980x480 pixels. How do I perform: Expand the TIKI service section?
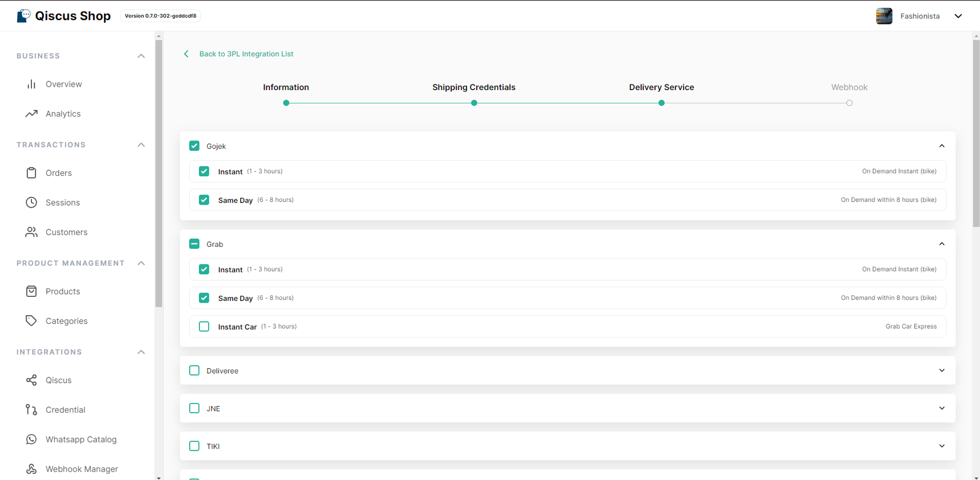click(942, 446)
